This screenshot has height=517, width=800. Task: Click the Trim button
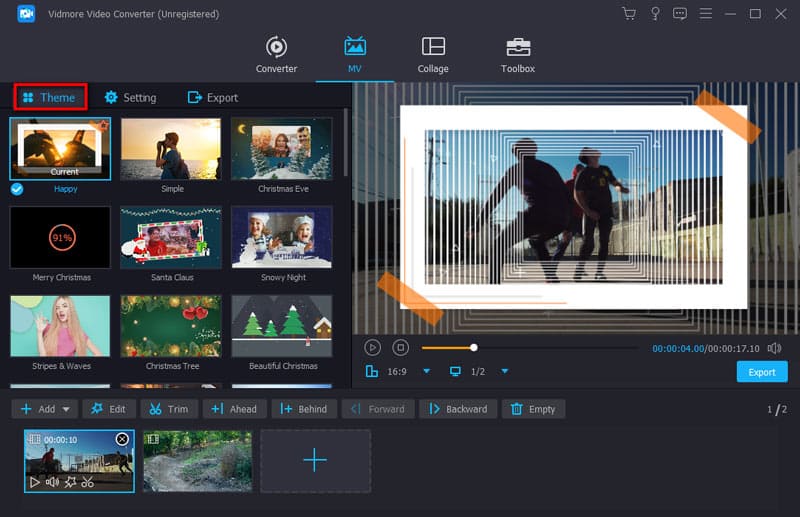(x=169, y=409)
